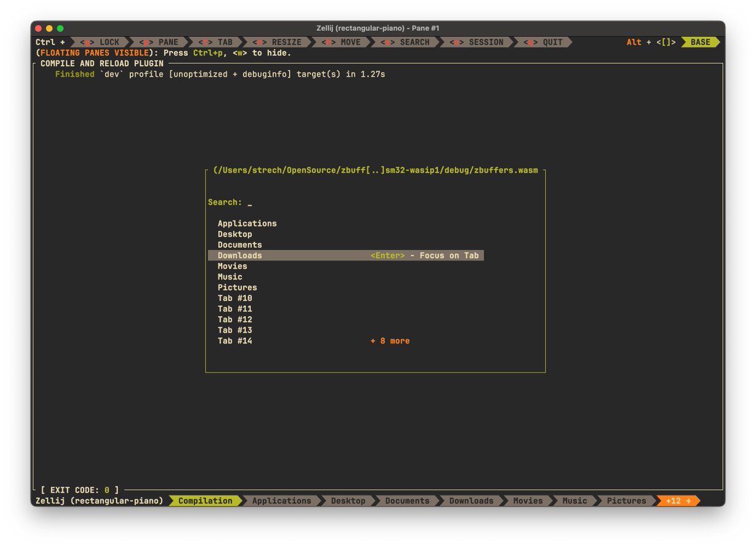Switch to the Music tab in bottom bar
The image size is (756, 547).
coord(575,501)
